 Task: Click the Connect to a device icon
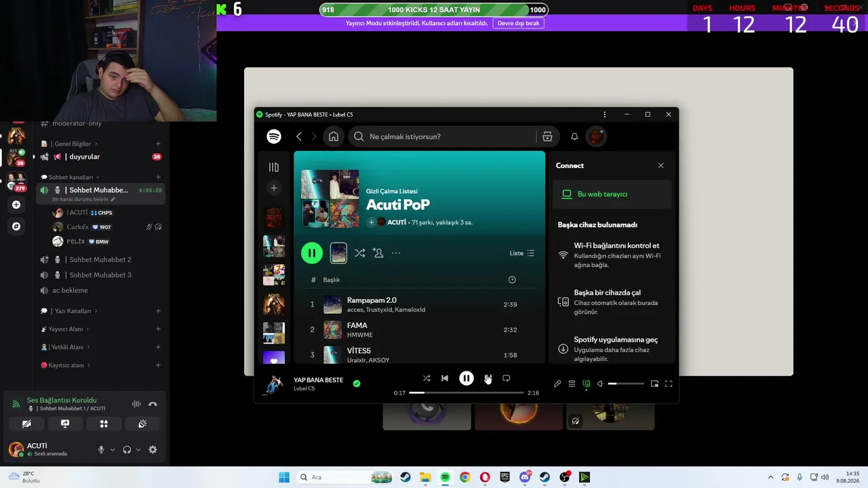coord(587,384)
